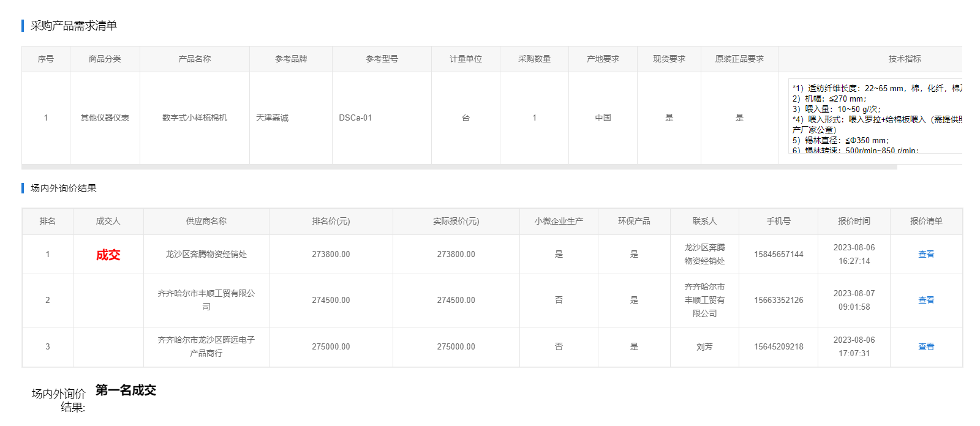Select the 实际报价(元) column header
The image size is (980, 426).
(x=456, y=221)
